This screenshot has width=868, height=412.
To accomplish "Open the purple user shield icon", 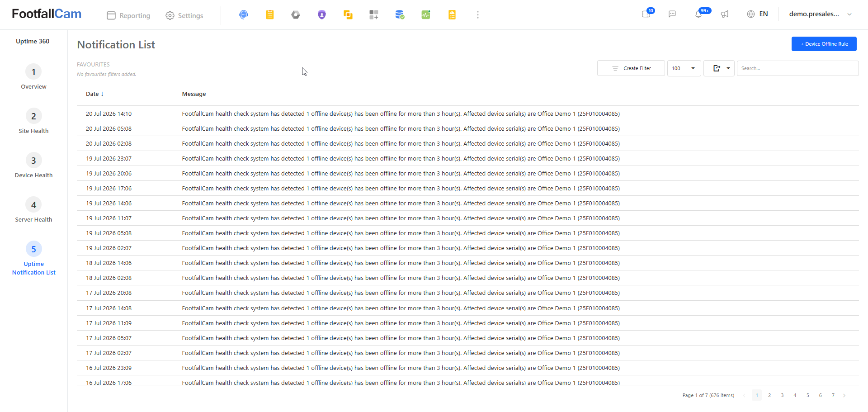I will 322,15.
